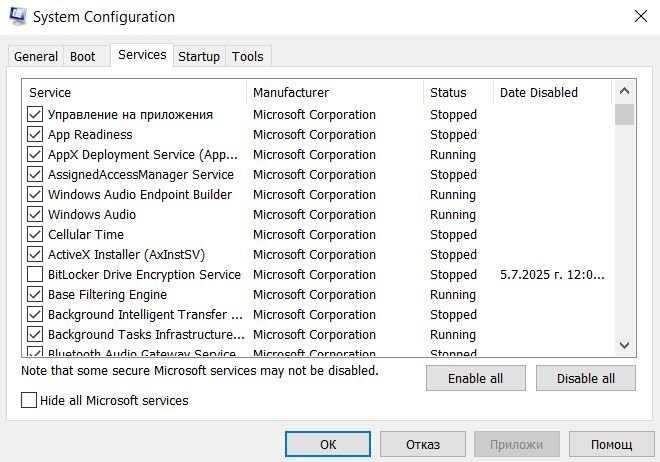
Task: Select the BitLocker date disabled cell 5.7.2025
Action: coord(552,275)
